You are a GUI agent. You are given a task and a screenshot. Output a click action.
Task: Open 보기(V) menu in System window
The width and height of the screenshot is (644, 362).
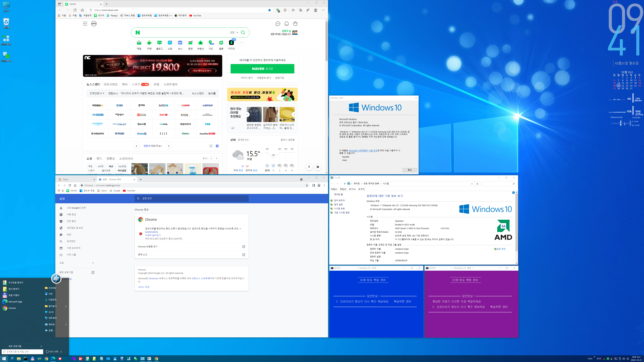tap(352, 189)
